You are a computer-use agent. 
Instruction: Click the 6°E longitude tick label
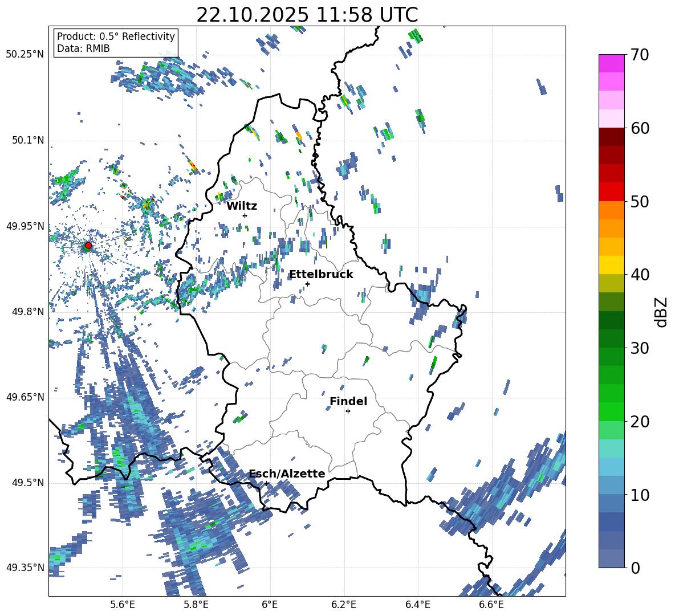[x=270, y=605]
